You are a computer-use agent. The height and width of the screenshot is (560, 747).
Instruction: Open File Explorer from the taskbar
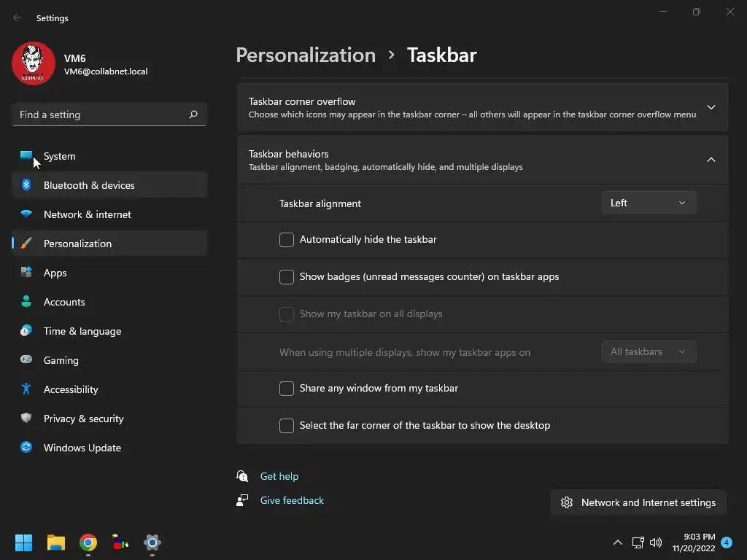tap(56, 542)
